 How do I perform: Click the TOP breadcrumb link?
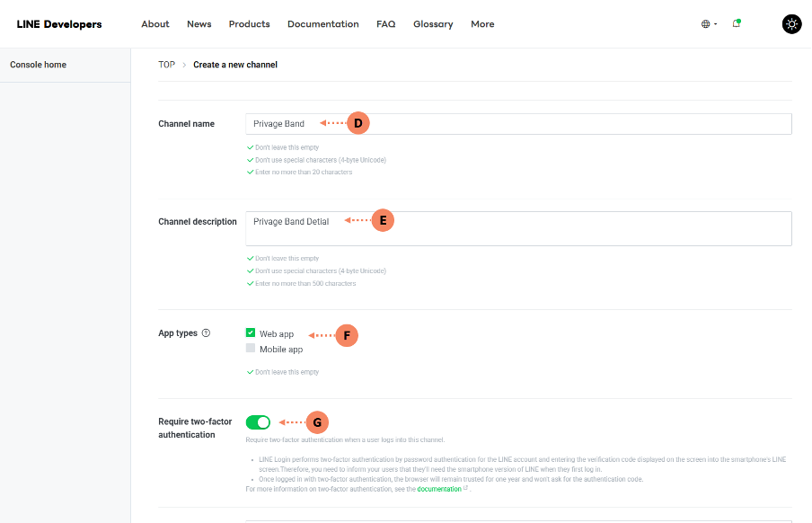(x=166, y=65)
